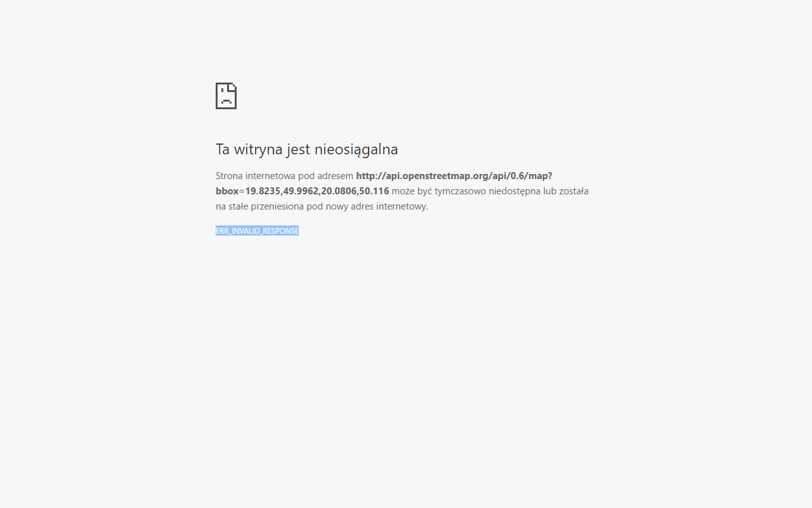Click the word 'Strona' starting the paragraph
The height and width of the screenshot is (508, 812).
(x=229, y=176)
